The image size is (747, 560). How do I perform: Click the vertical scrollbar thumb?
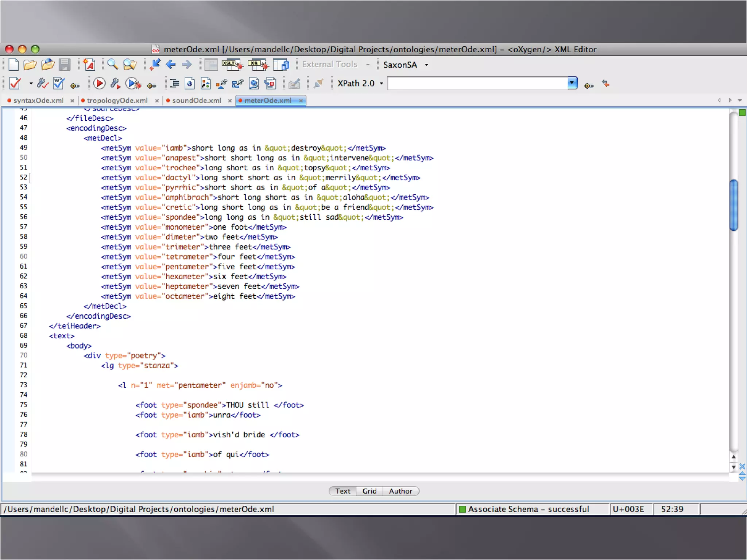734,205
